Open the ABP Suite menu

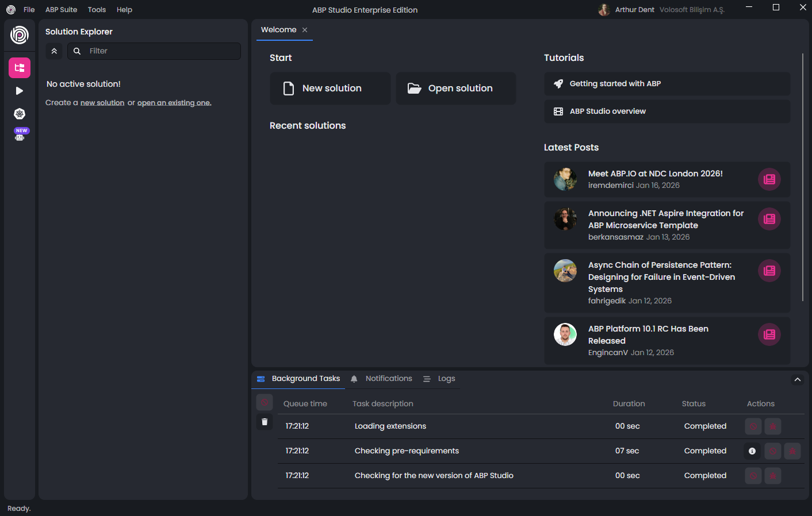coord(61,10)
